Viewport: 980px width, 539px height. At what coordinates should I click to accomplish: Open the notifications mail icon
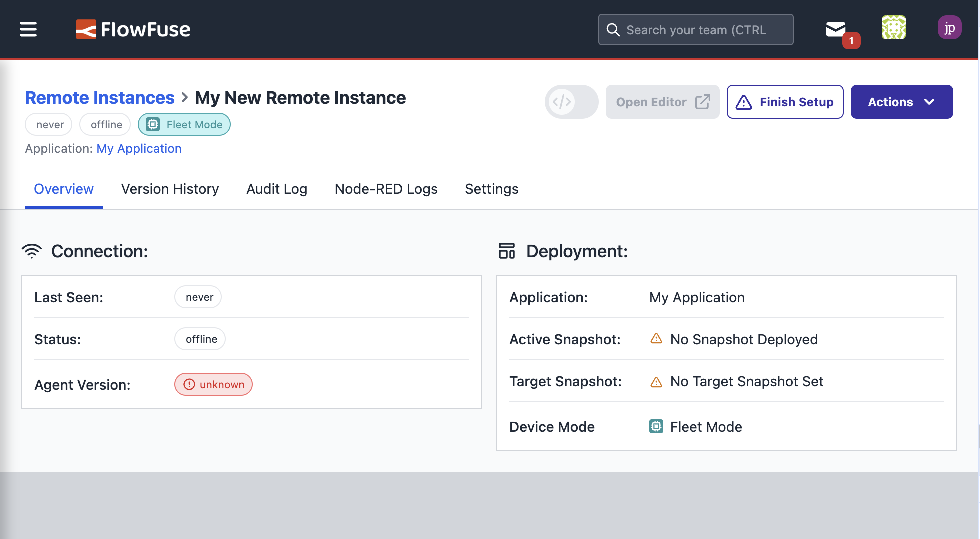pyautogui.click(x=835, y=29)
